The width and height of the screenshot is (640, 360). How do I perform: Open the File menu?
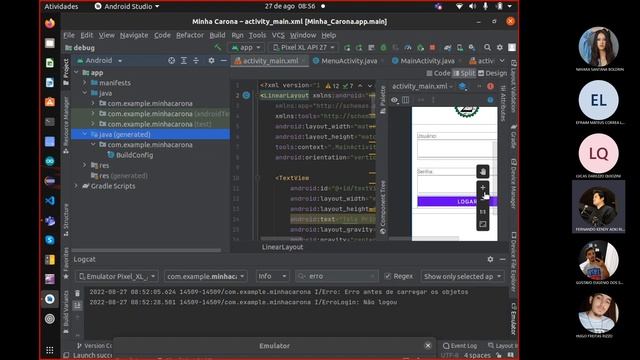pos(69,36)
